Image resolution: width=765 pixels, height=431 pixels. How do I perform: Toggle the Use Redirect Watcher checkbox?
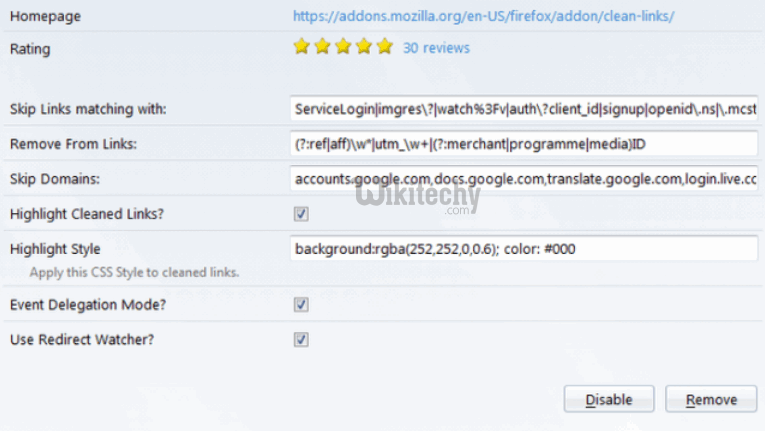click(x=301, y=339)
